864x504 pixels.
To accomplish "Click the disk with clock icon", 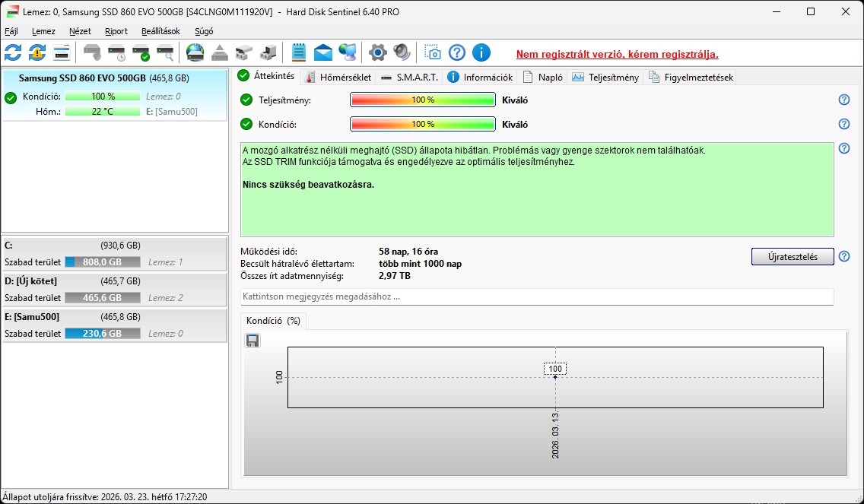I will click(x=117, y=53).
